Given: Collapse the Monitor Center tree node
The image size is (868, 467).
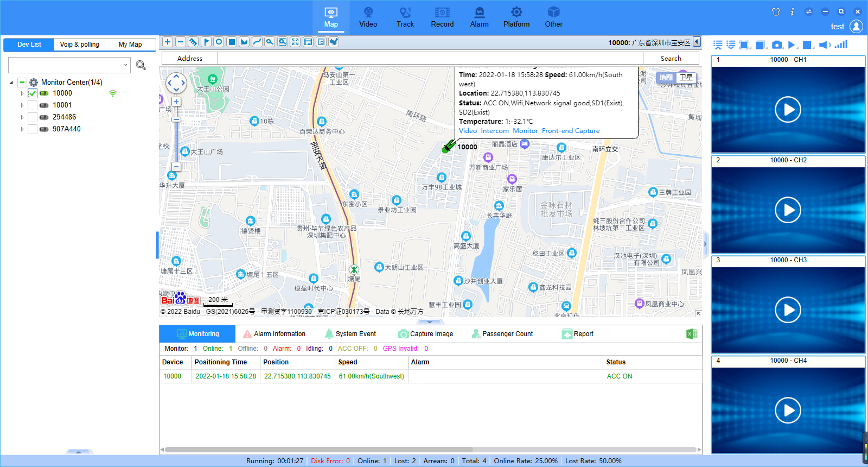Looking at the screenshot, I should click(x=11, y=83).
